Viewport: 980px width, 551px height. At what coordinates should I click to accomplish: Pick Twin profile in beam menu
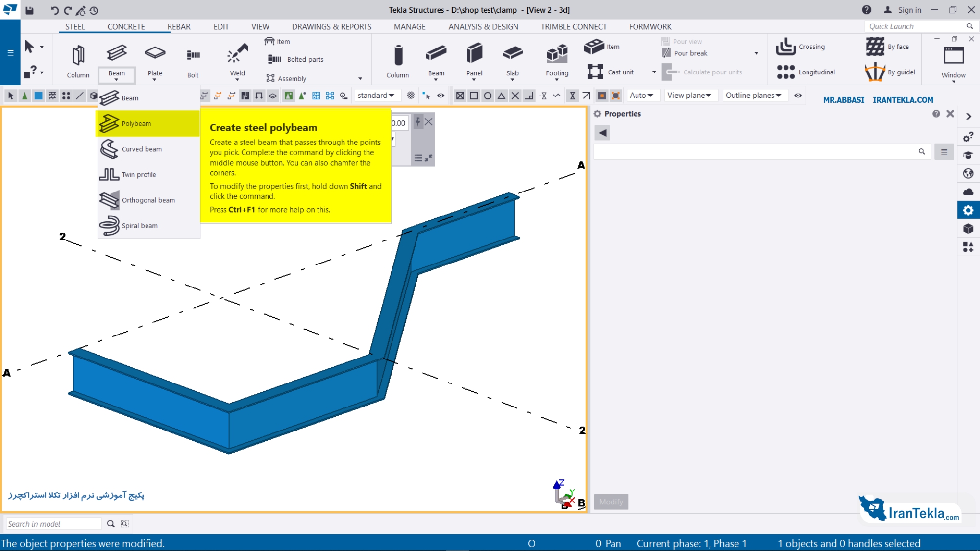(147, 174)
